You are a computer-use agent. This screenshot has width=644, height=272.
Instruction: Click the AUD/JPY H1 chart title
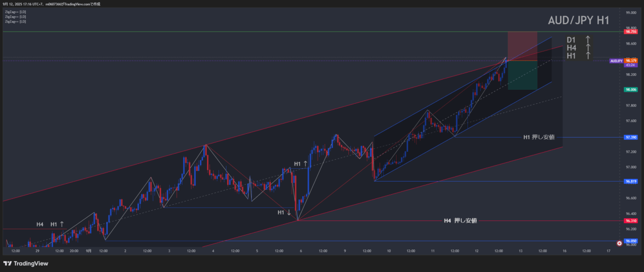[x=578, y=20]
